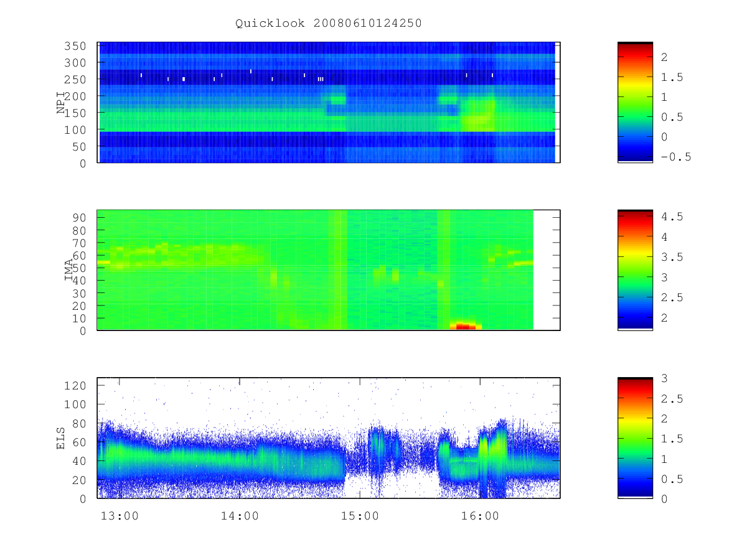The height and width of the screenshot is (560, 747).
Task: Click the '3.5' IMA color bar label
Action: [x=672, y=257]
